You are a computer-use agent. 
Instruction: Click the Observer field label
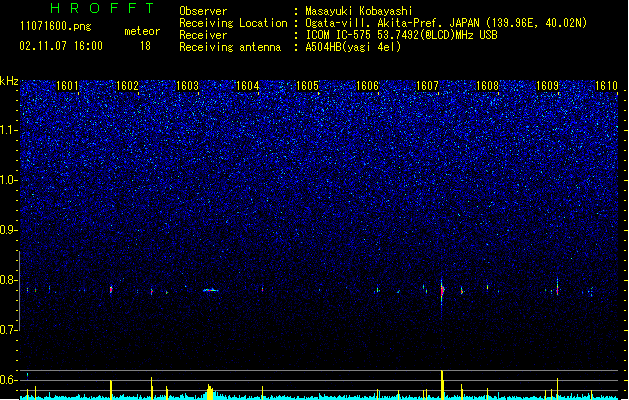pyautogui.click(x=203, y=11)
